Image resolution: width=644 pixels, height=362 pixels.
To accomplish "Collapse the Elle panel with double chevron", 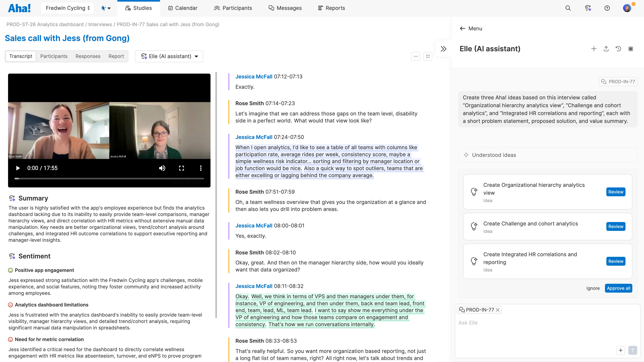I will tap(443, 49).
